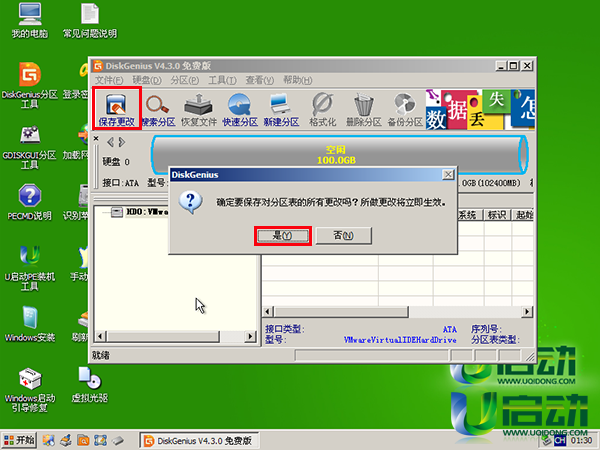Open PECMD说明 help icon

29,202
